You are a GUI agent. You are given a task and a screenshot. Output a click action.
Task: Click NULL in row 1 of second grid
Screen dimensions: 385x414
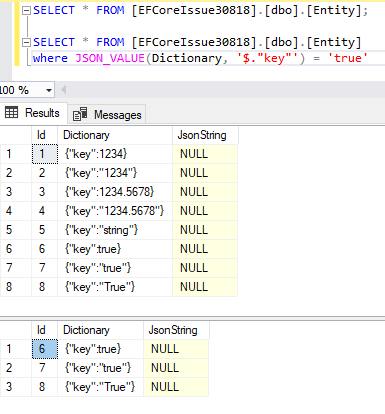click(176, 349)
